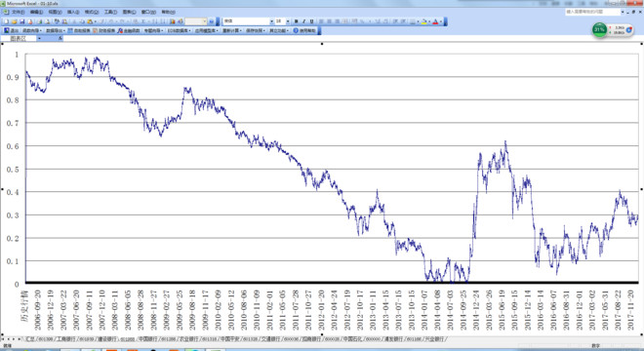Switch to the 兴业银行 sheet tab
This screenshot has width=644, height=351.
pos(435,339)
